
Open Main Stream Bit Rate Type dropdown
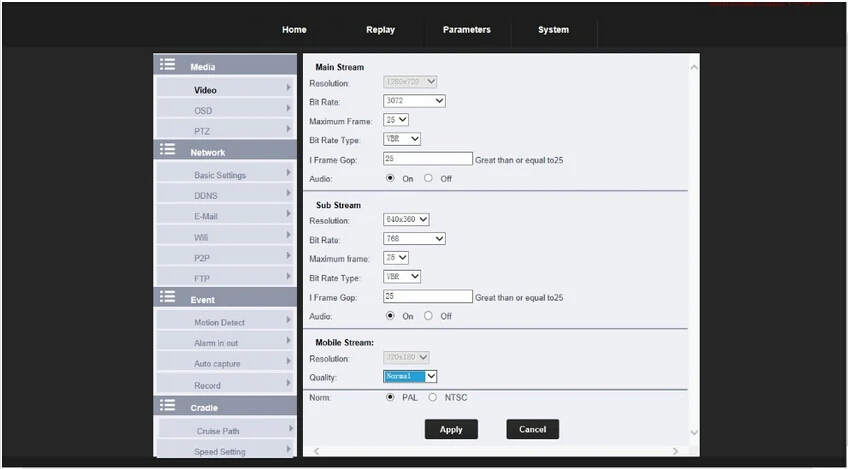click(402, 138)
